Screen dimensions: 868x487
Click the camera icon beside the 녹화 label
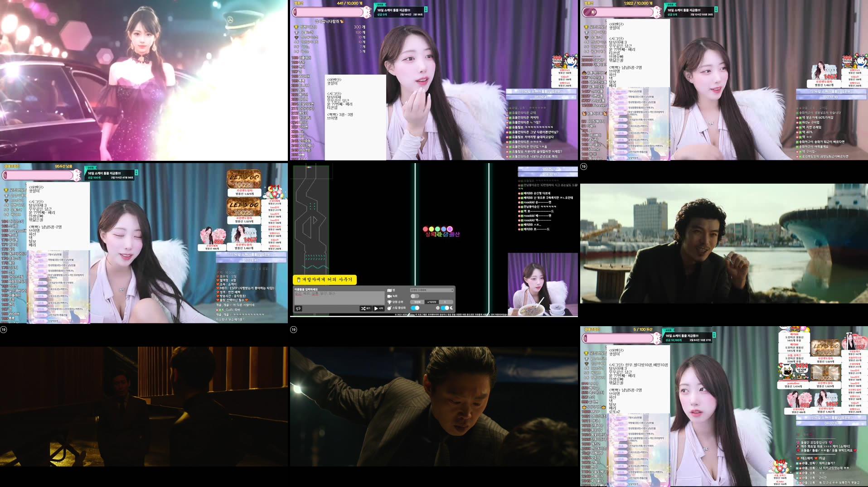(x=389, y=296)
